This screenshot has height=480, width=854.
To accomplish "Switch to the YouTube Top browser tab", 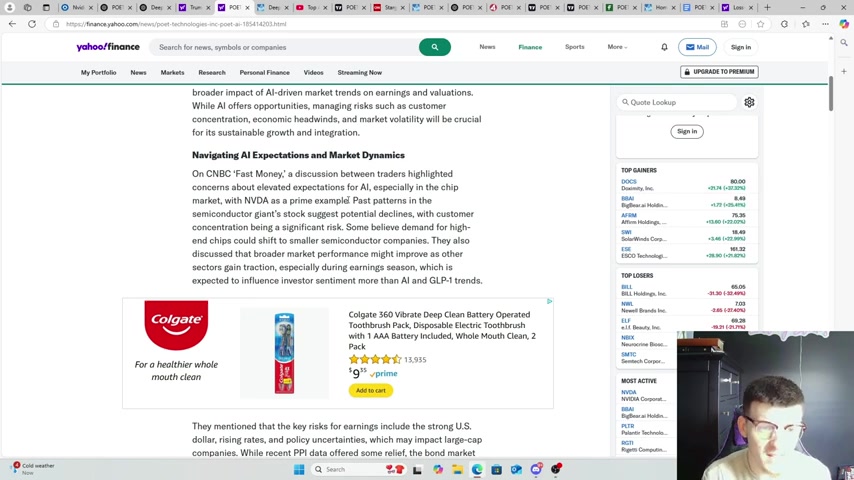I will tap(310, 8).
